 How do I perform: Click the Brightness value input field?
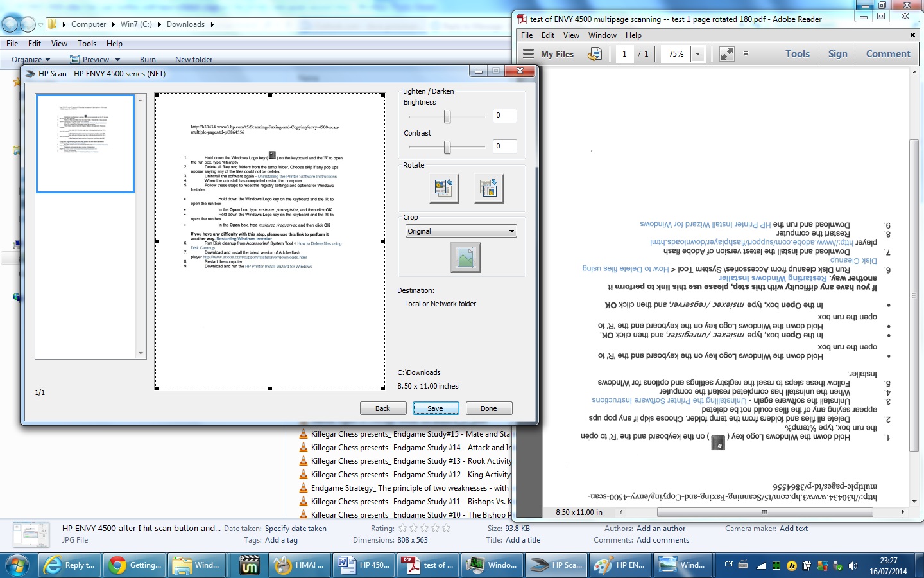click(504, 116)
